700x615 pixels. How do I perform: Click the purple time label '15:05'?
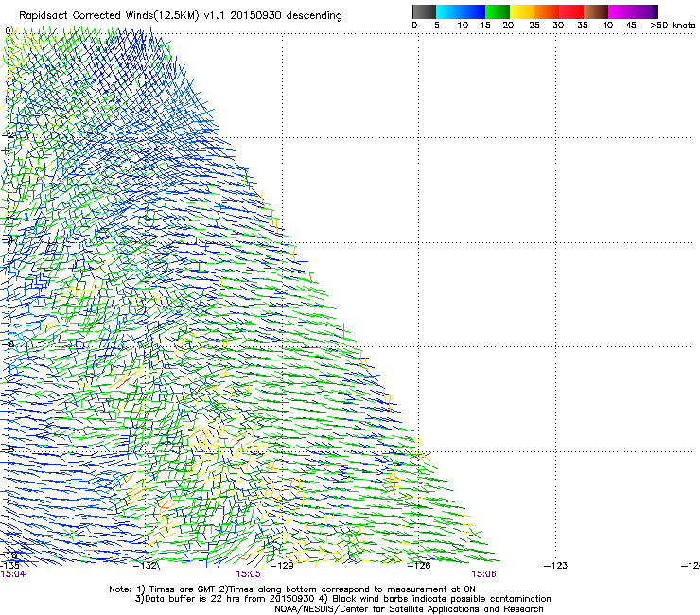click(248, 574)
